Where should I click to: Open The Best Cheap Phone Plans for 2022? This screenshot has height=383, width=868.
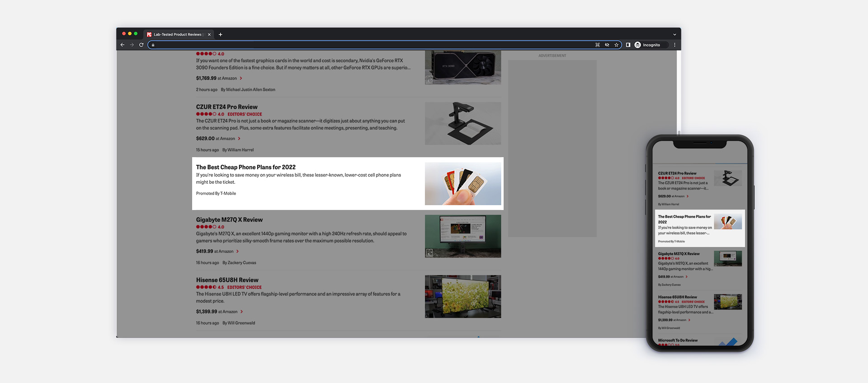tap(246, 167)
